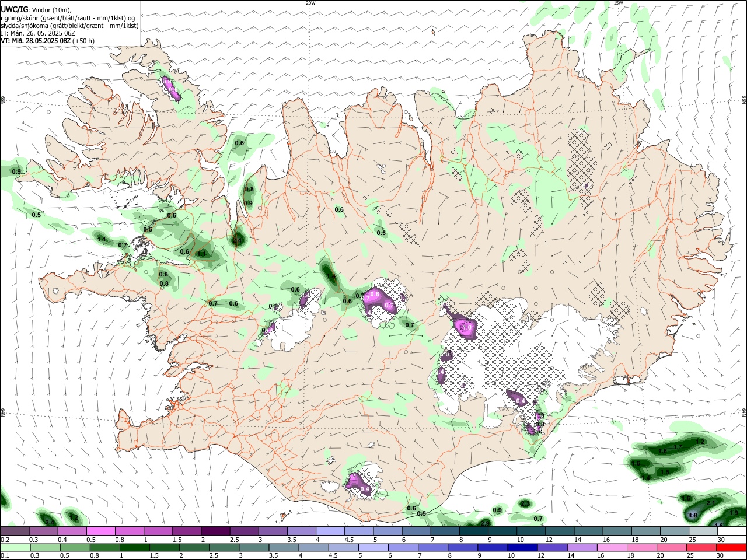Click the deep blue swatch labeled 10 in rain scale
This screenshot has height=560, width=747.
pos(522,548)
